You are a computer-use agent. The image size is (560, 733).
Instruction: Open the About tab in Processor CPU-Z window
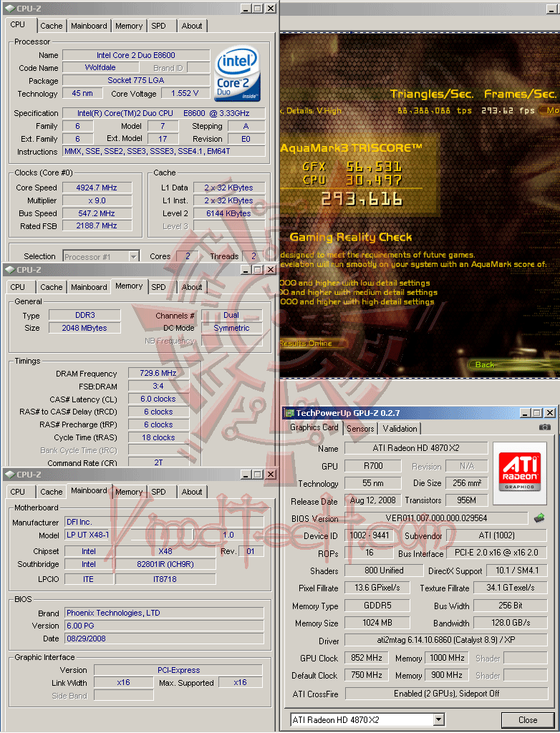pos(192,26)
